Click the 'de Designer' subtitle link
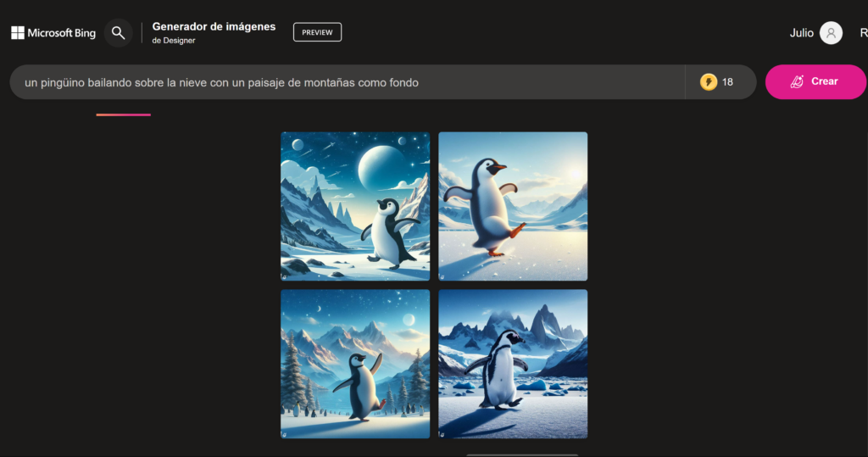Viewport: 868px width, 457px height. click(x=174, y=41)
